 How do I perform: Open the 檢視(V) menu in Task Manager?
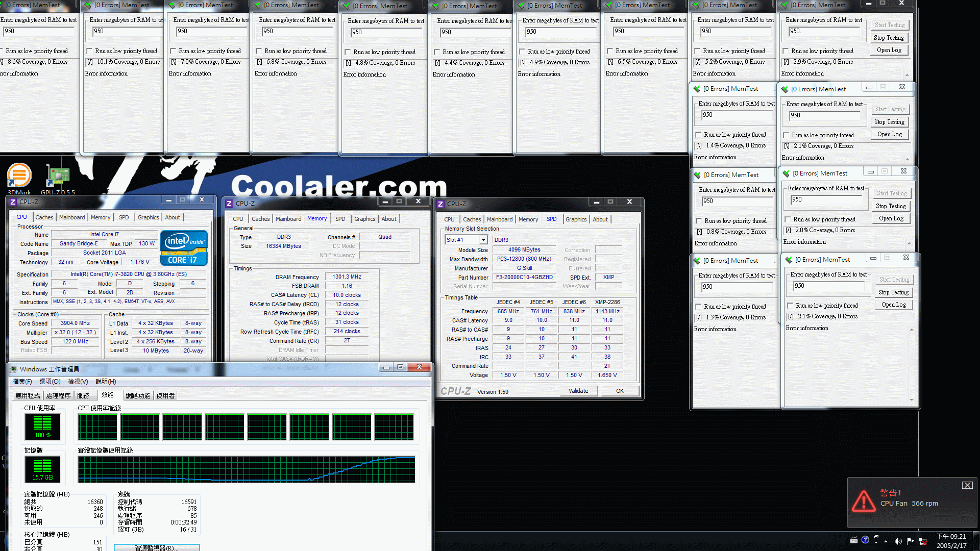coord(78,382)
